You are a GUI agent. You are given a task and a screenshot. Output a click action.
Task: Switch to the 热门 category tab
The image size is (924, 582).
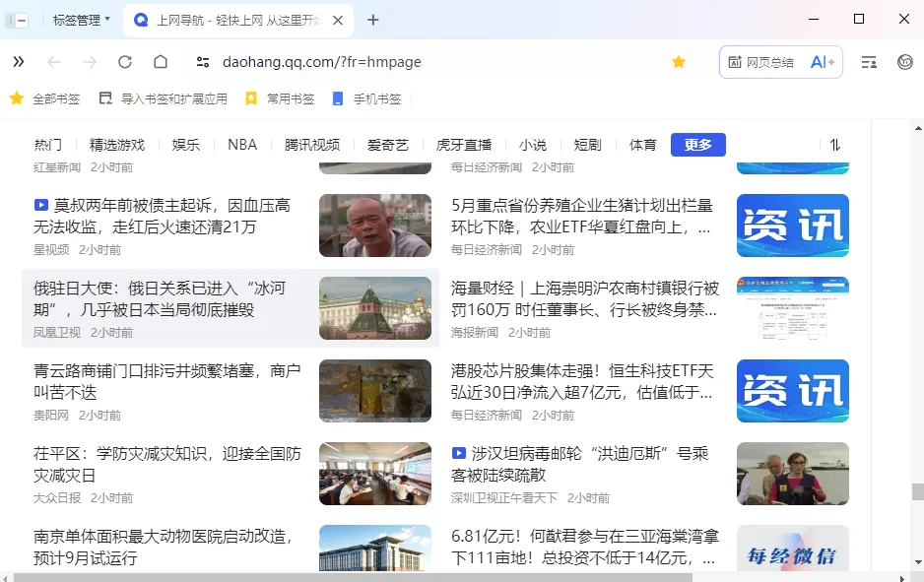pos(47,145)
